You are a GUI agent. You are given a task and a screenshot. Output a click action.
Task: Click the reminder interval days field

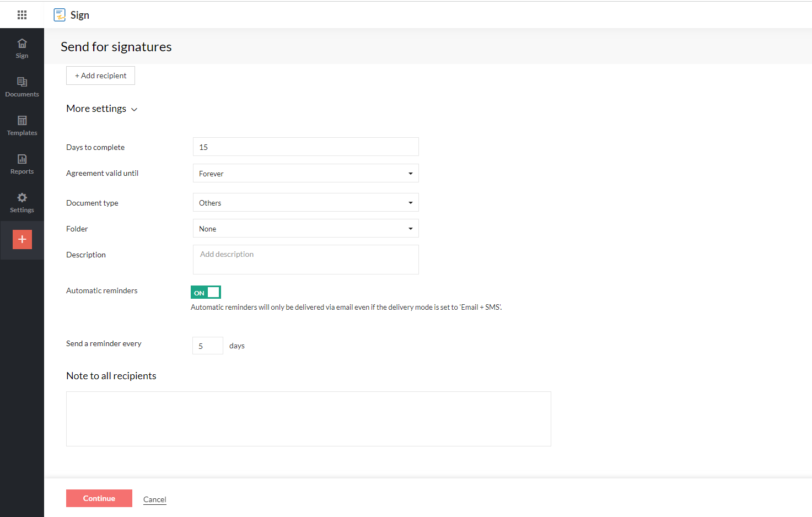207,346
